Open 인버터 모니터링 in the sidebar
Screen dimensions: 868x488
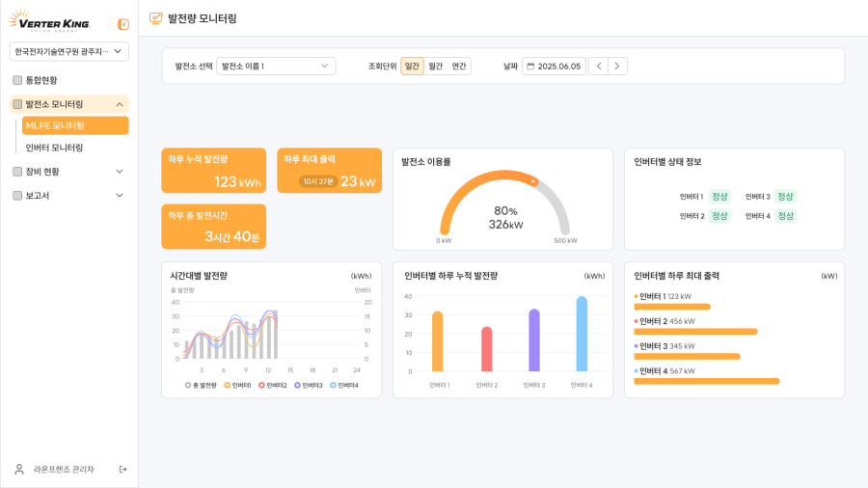coord(54,148)
